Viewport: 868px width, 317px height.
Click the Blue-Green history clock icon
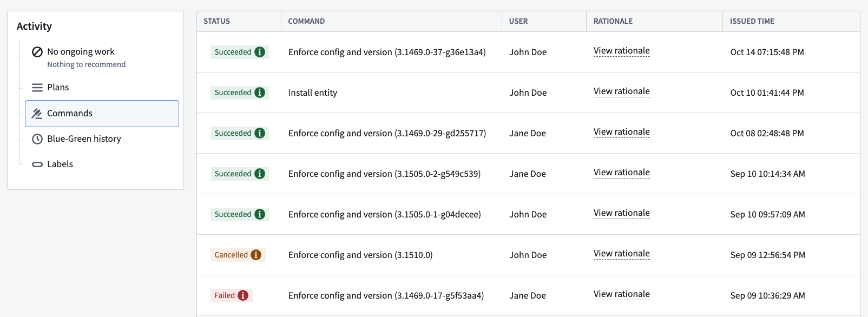tap(37, 139)
